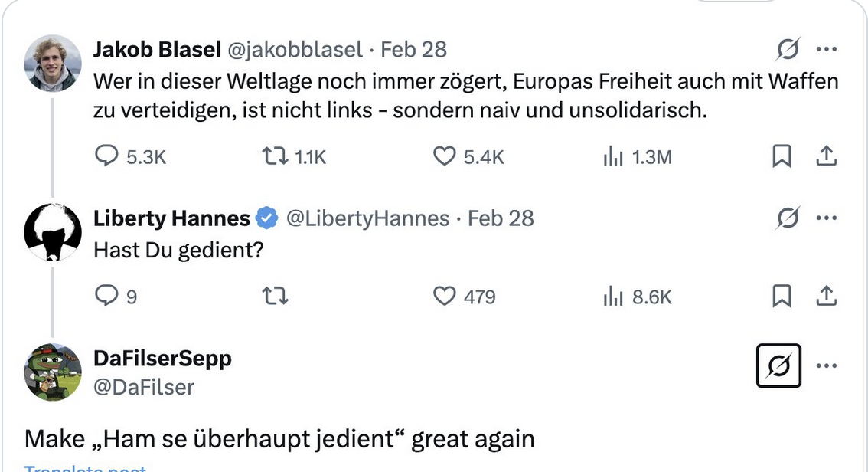868x472 pixels.
Task: Bookmark Jakob Blasel's post
Action: click(781, 157)
